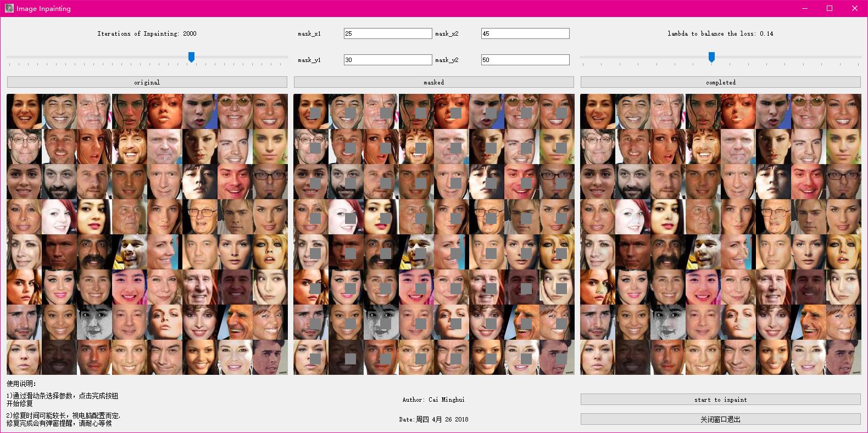Click the 'mask_x2' label

[x=447, y=34]
